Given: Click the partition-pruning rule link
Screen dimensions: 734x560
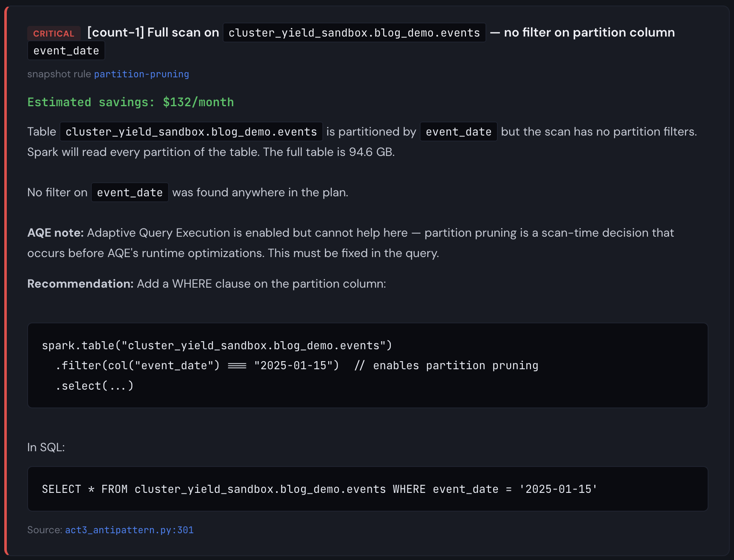Looking at the screenshot, I should [141, 74].
